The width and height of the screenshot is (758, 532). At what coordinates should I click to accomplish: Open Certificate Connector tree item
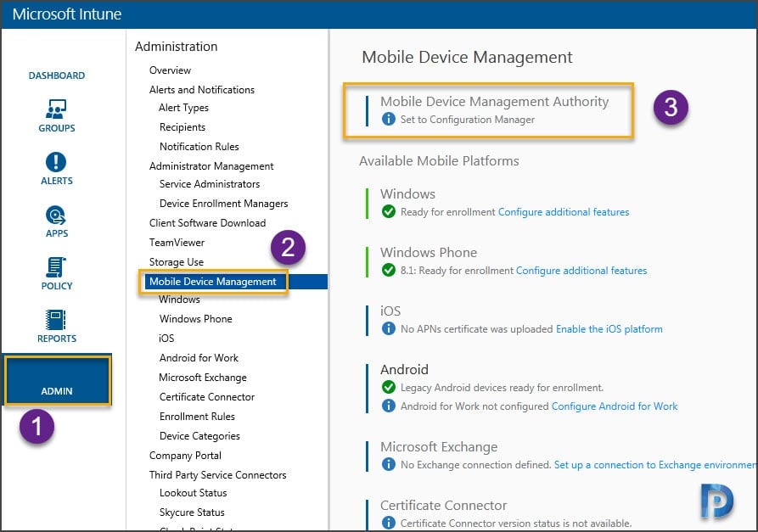[x=207, y=397]
